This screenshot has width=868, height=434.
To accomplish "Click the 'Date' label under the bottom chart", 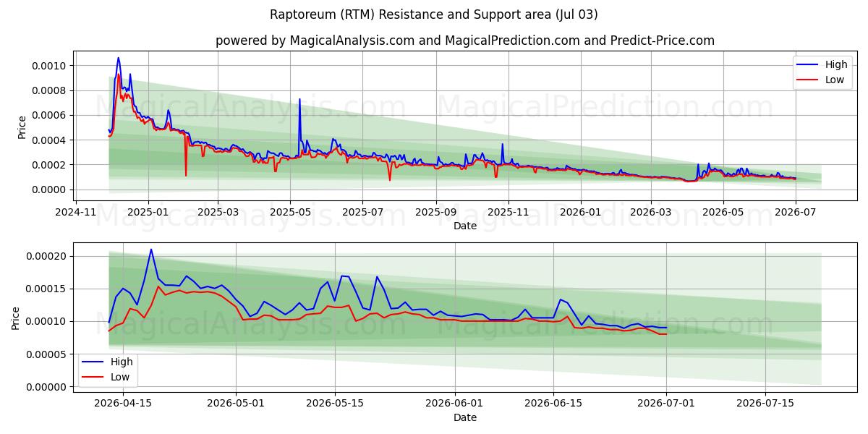I will [465, 417].
